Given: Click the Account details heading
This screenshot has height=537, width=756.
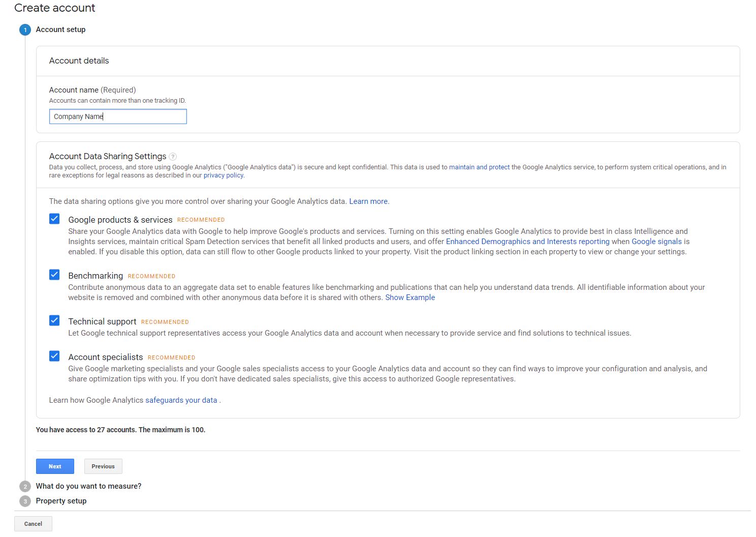Looking at the screenshot, I should pyautogui.click(x=79, y=61).
